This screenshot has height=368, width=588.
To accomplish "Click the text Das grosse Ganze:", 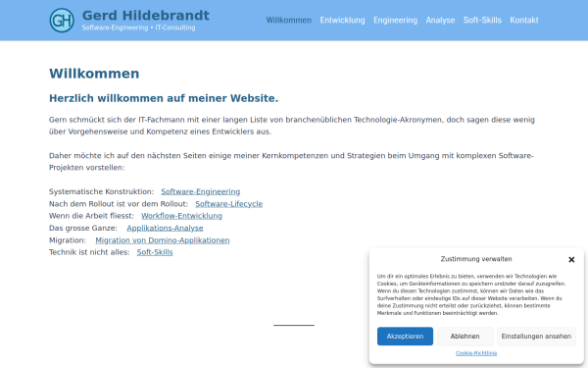I will (83, 228).
